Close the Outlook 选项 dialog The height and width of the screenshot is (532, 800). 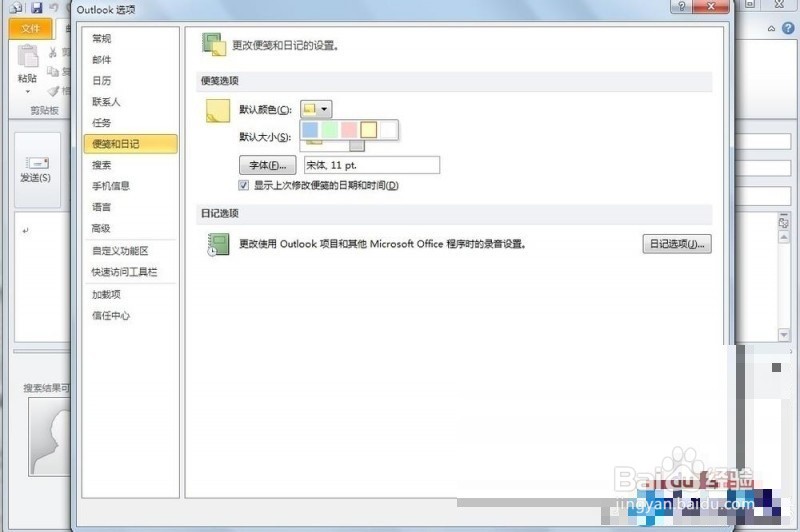pos(711,6)
